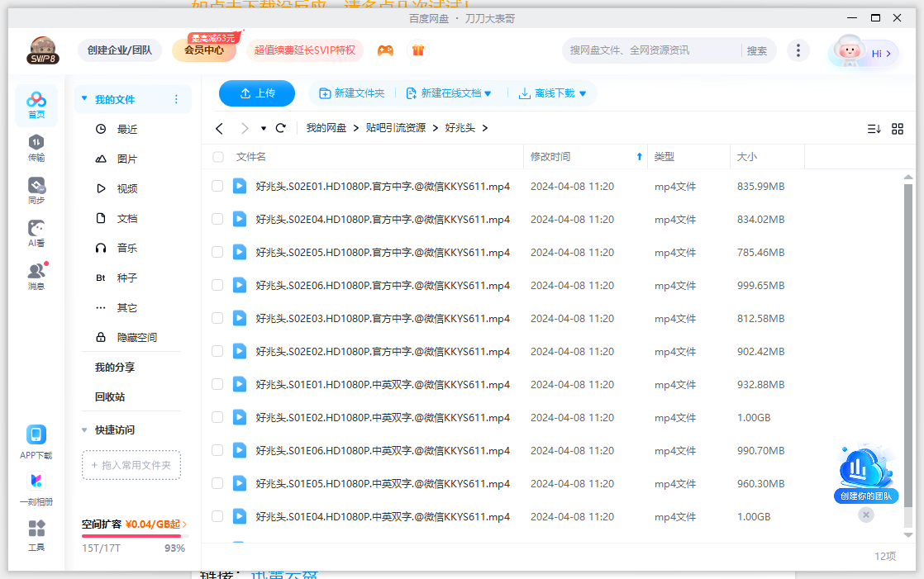Click 超值续费延长SVIP特权 promo link
Screen dimensions: 924x579
pos(305,50)
